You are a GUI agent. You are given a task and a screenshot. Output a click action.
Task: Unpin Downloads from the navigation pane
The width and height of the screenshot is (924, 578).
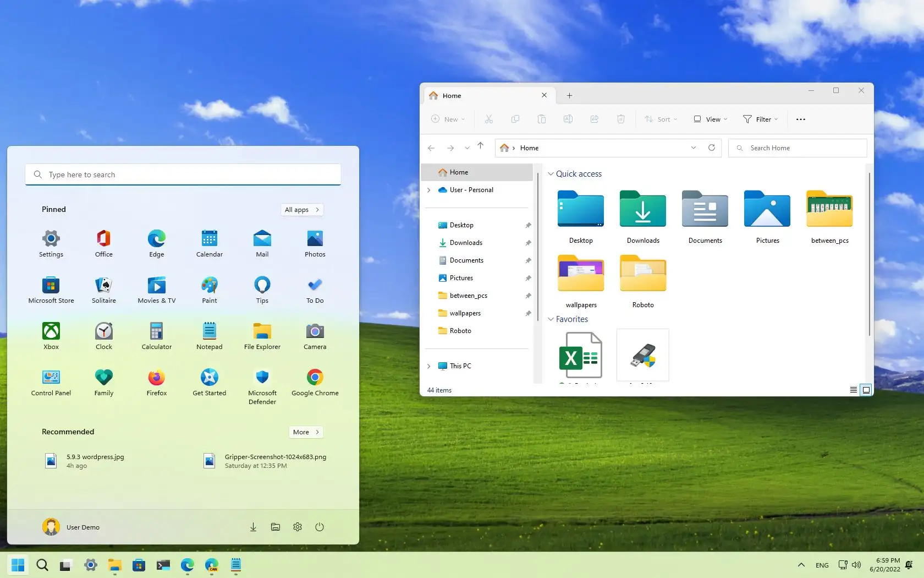[528, 243]
